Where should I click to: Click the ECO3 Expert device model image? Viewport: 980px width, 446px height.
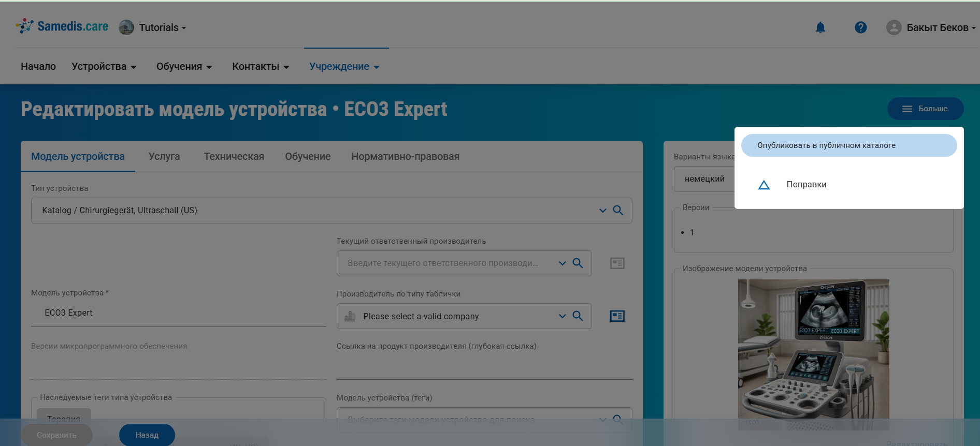click(813, 355)
